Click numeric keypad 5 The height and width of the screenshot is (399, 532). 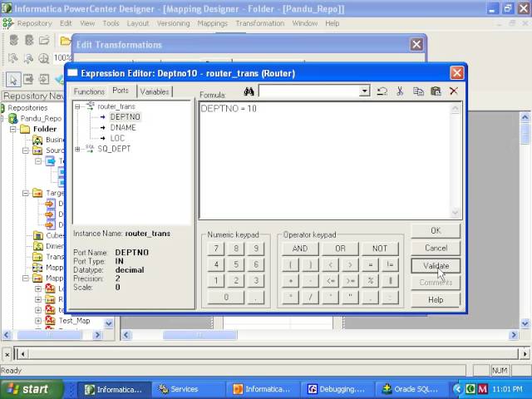[236, 264]
